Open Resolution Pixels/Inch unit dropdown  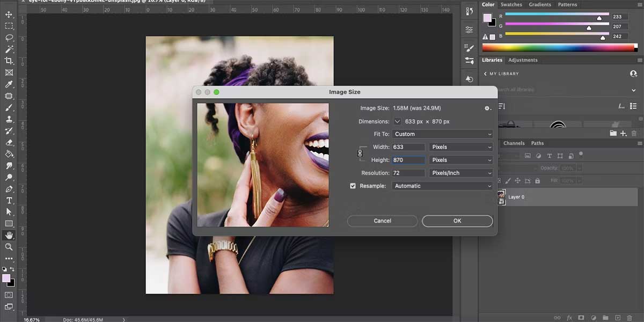pos(461,173)
